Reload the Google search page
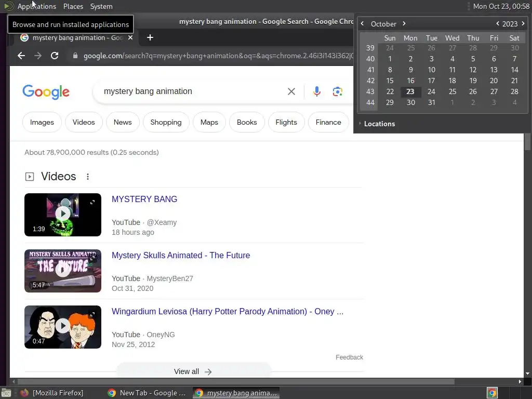This screenshot has height=399, width=532. coord(54,56)
